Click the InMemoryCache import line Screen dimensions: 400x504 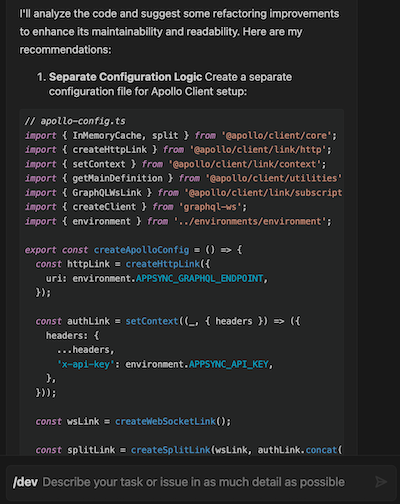[x=181, y=135]
